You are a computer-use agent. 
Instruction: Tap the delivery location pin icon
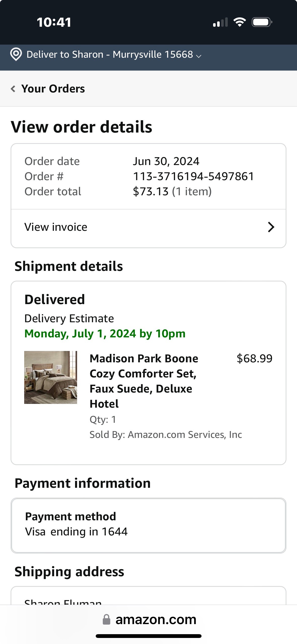tap(16, 54)
